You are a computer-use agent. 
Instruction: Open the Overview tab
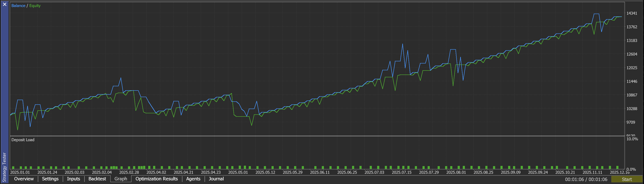(x=24, y=179)
